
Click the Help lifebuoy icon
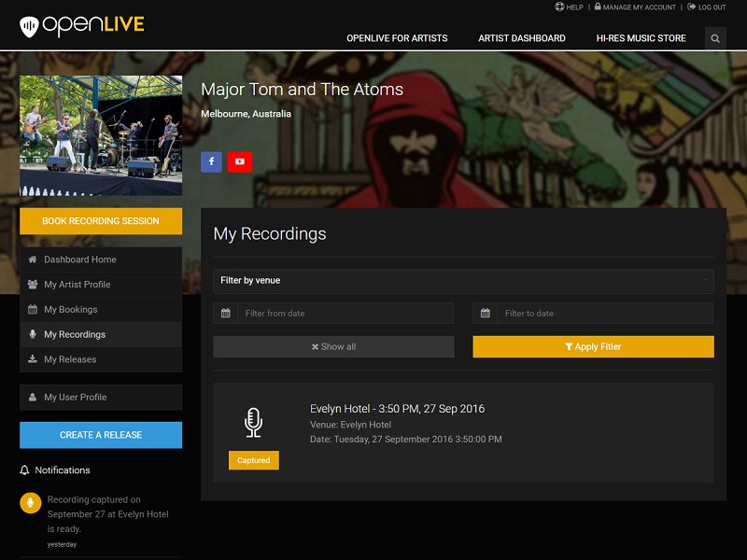pyautogui.click(x=559, y=7)
